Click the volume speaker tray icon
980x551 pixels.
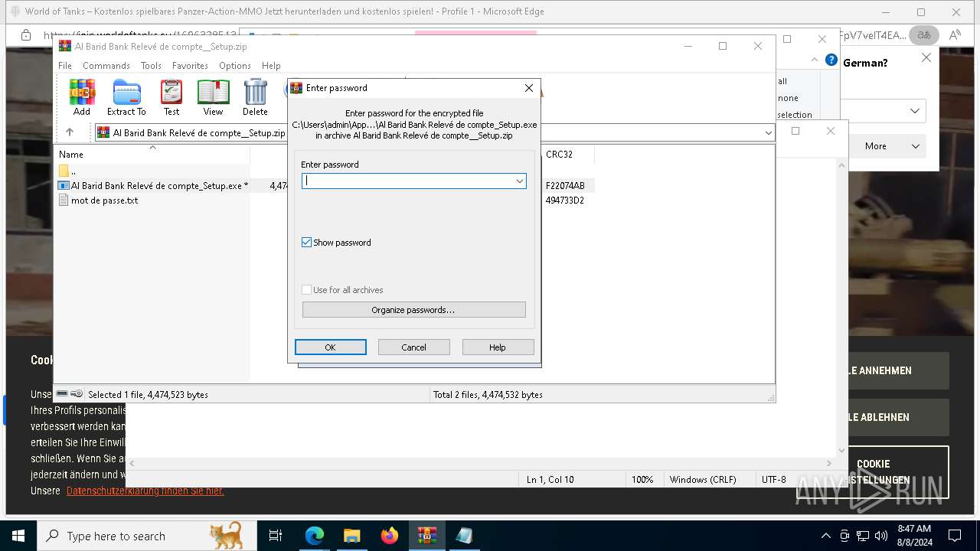(881, 536)
